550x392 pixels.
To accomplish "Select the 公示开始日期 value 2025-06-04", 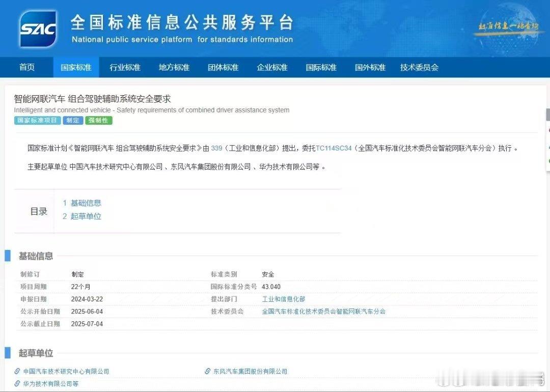I will click(87, 312).
